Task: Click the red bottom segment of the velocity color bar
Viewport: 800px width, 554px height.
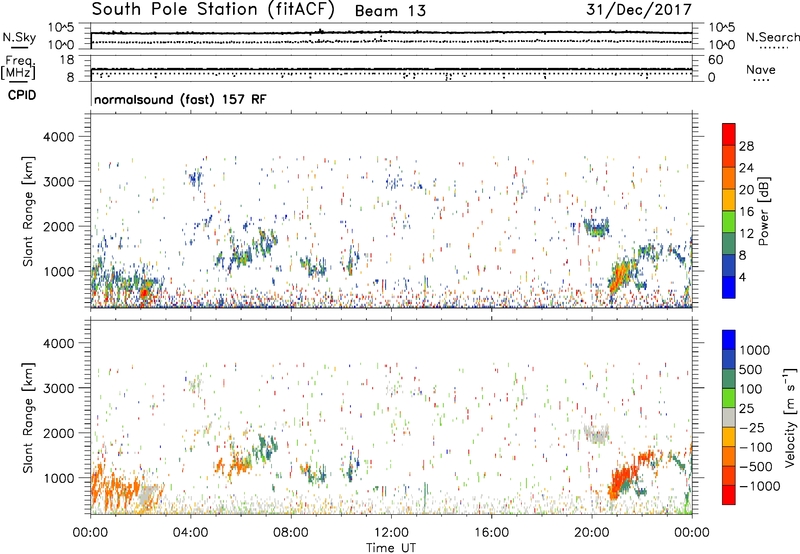Action: point(729,495)
